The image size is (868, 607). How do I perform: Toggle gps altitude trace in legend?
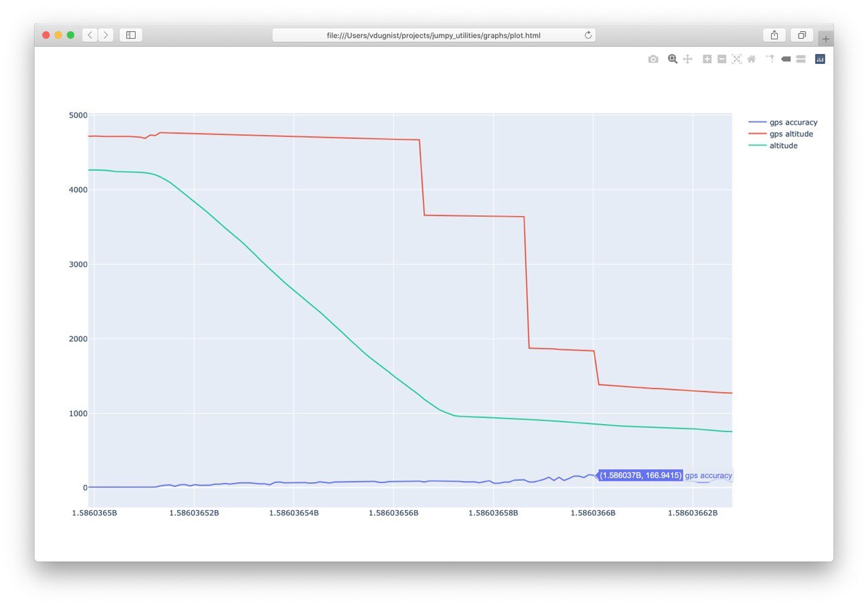pos(781,134)
